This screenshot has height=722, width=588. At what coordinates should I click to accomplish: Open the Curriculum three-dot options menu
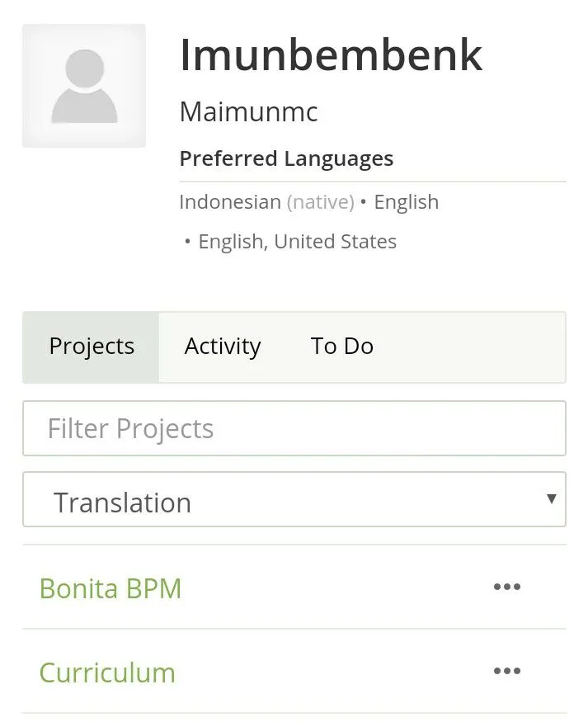(507, 671)
